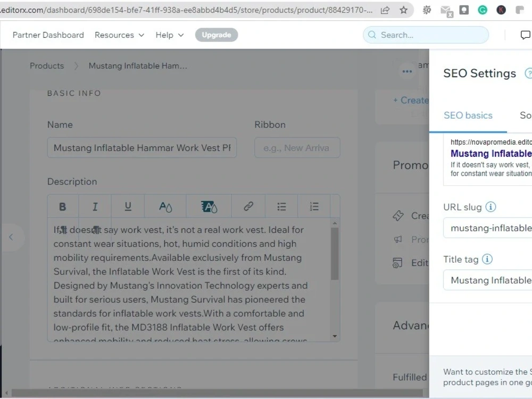Go back to Products breadcrumb

pyautogui.click(x=47, y=66)
